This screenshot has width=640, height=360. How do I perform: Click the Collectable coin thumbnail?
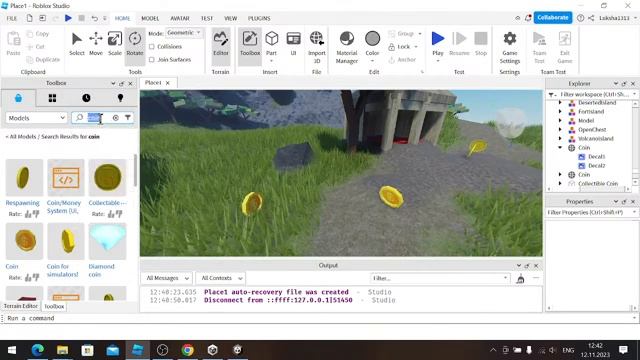click(107, 178)
